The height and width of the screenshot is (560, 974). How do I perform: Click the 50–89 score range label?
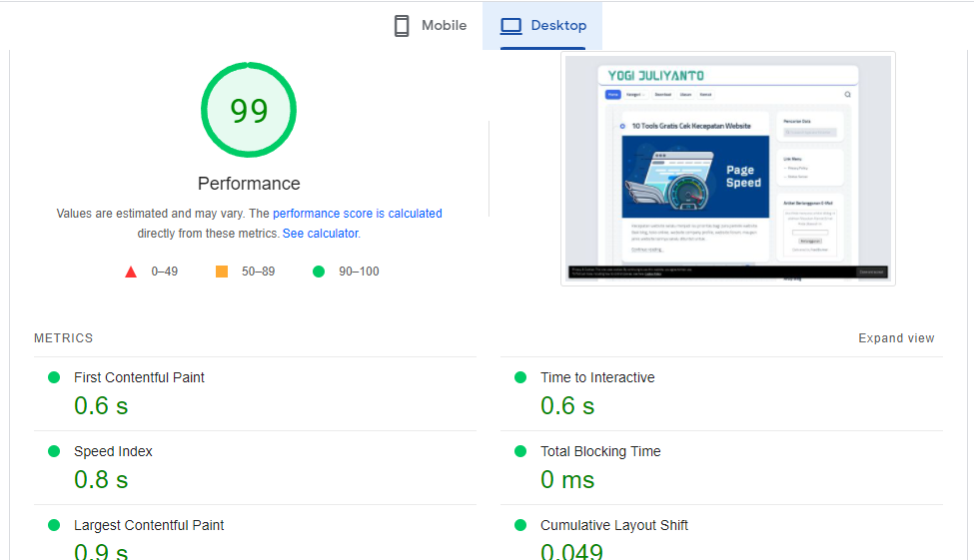click(x=259, y=272)
